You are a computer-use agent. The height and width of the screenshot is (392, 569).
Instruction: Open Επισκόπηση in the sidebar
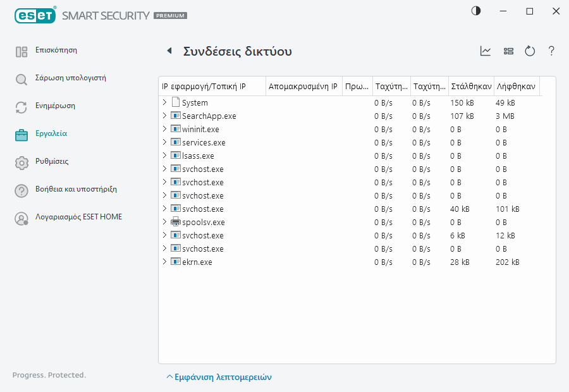56,51
